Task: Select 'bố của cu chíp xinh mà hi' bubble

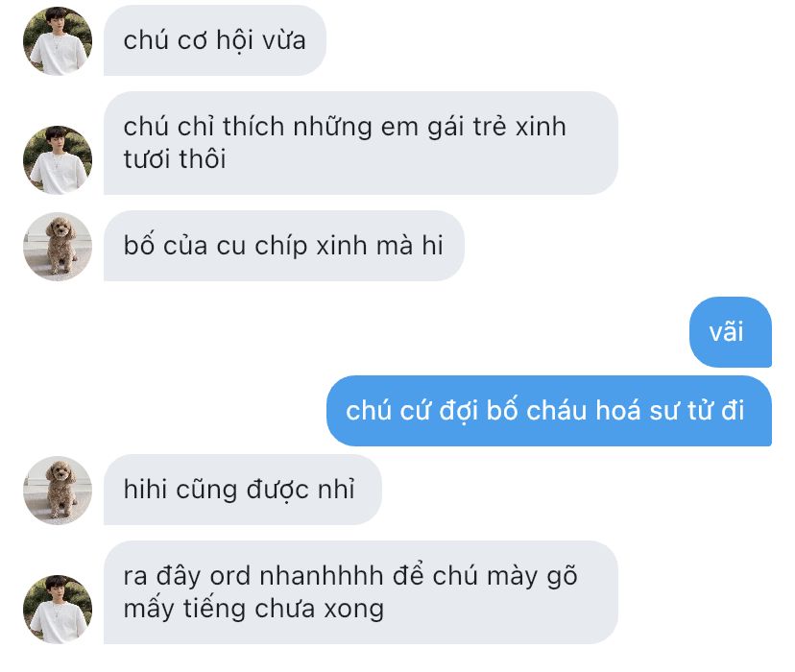Action: pos(283,246)
